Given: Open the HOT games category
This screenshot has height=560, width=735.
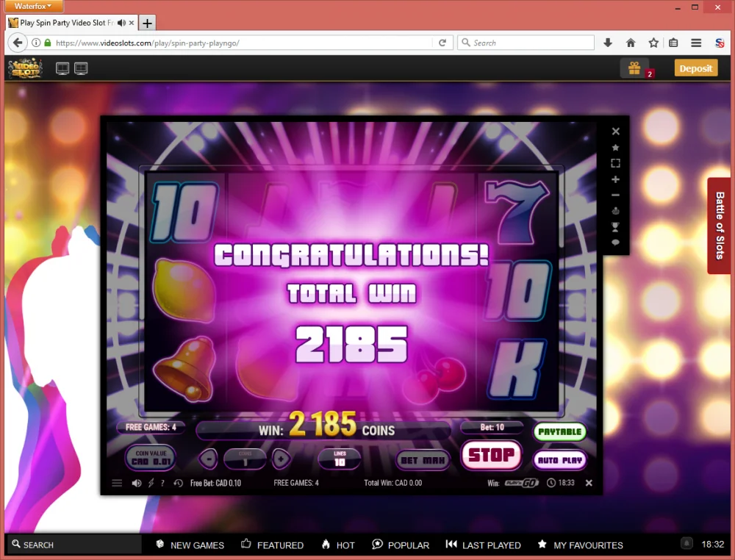Looking at the screenshot, I should pos(338,545).
